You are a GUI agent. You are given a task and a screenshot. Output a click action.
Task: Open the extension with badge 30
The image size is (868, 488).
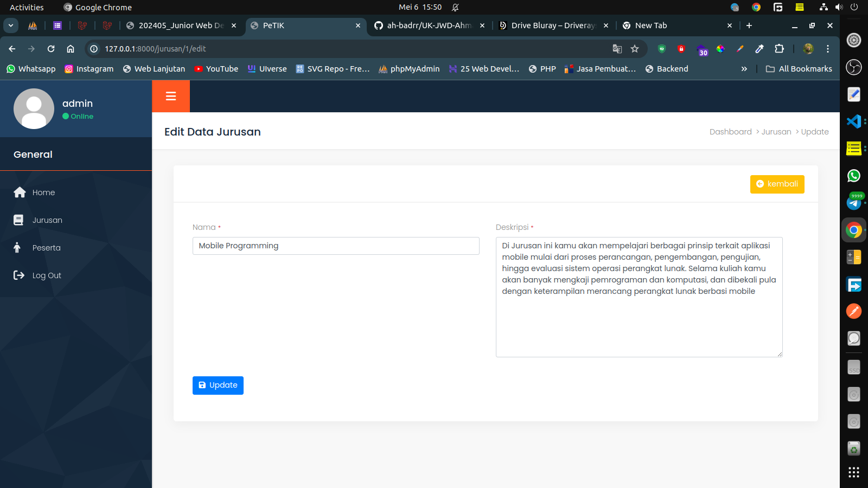click(701, 49)
